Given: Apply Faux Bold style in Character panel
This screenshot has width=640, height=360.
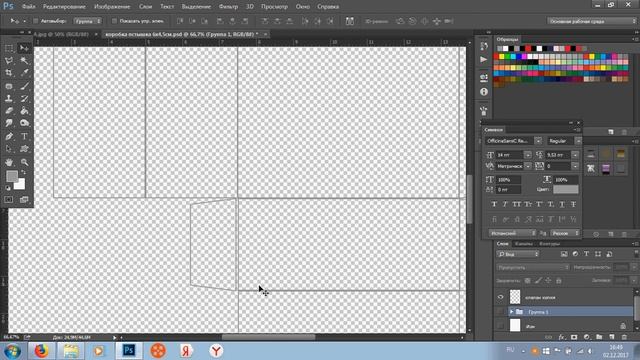Looking at the screenshot, I should click(x=494, y=204).
